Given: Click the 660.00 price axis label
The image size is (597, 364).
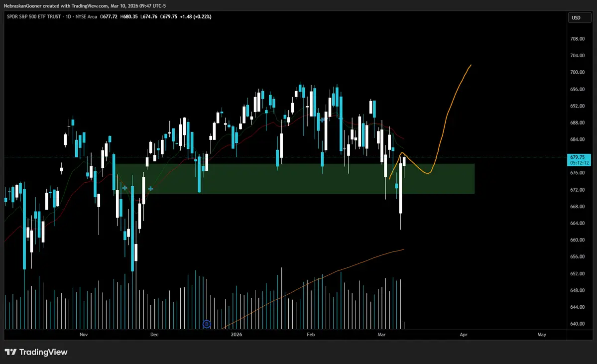Looking at the screenshot, I should click(x=577, y=240).
